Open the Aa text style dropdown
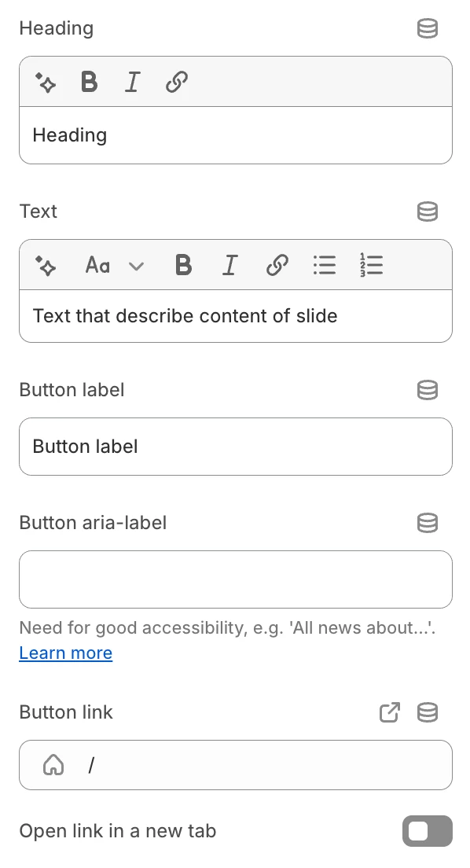This screenshot has width=470, height=868. (x=115, y=265)
